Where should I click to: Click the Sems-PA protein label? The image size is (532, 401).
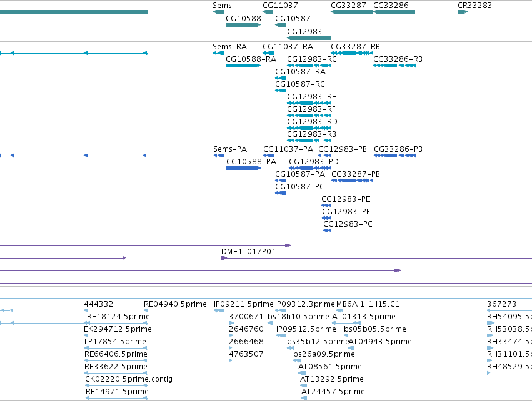(x=230, y=149)
